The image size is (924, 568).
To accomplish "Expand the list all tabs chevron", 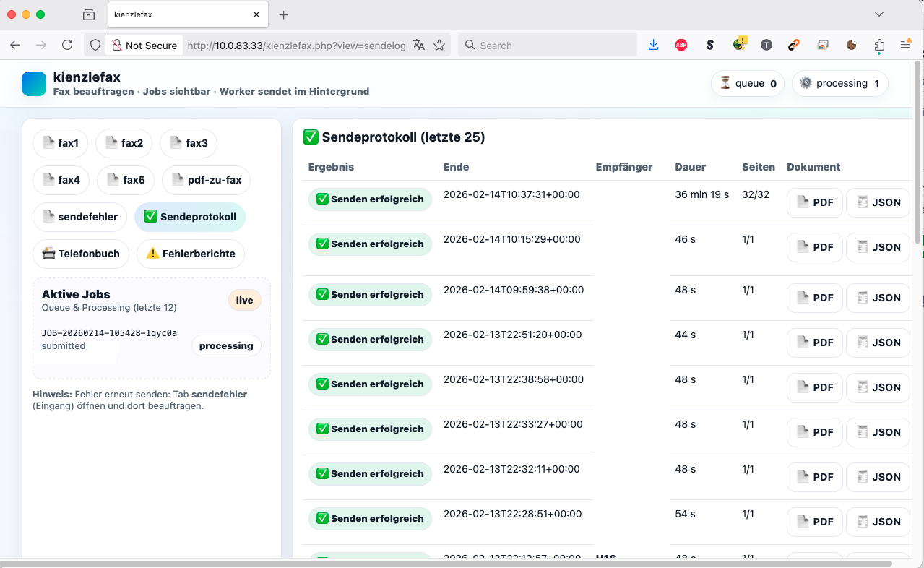I will tap(879, 14).
